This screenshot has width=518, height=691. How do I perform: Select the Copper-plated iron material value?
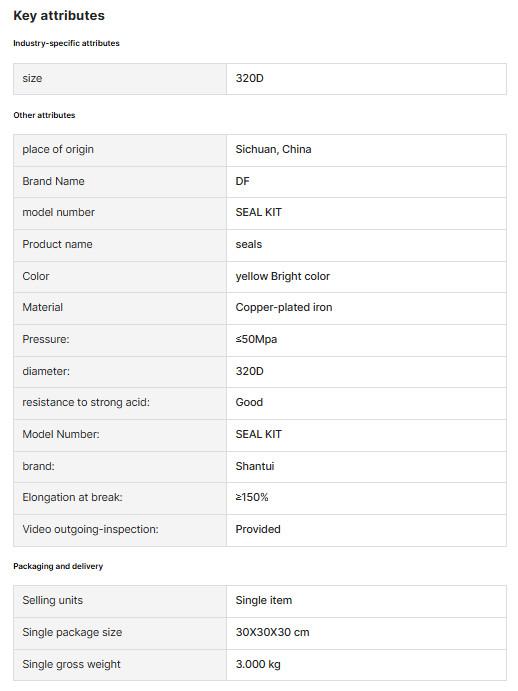coord(284,307)
